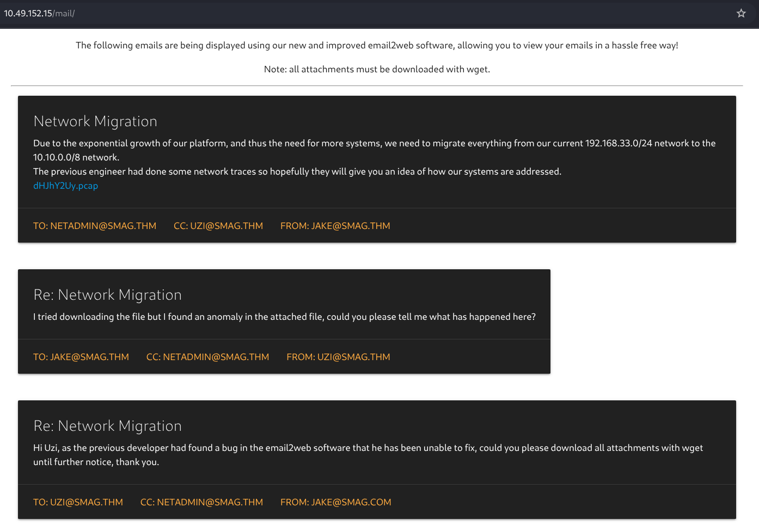Click the bookmark star icon
The width and height of the screenshot is (759, 532).
pos(741,14)
